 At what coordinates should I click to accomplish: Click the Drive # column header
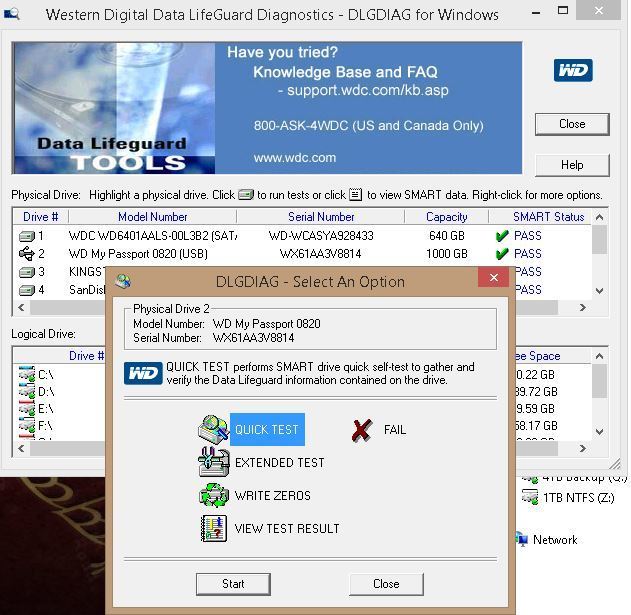[x=41, y=217]
